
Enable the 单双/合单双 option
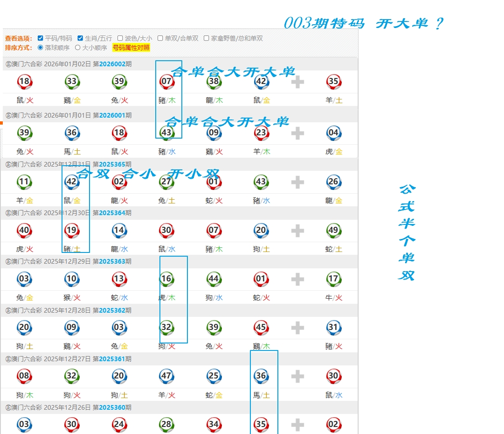160,38
